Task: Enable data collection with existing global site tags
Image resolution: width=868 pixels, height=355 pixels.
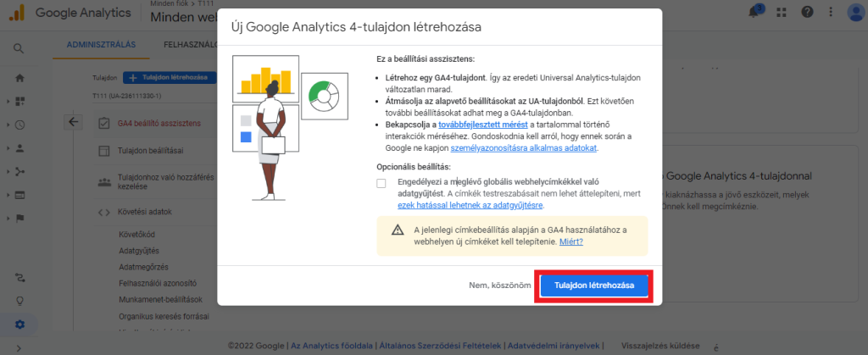Action: (381, 184)
